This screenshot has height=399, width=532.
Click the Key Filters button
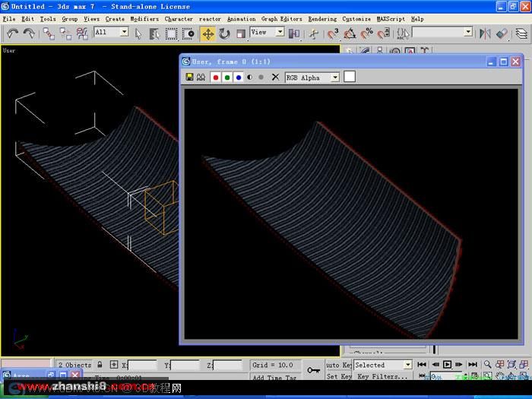pyautogui.click(x=382, y=376)
